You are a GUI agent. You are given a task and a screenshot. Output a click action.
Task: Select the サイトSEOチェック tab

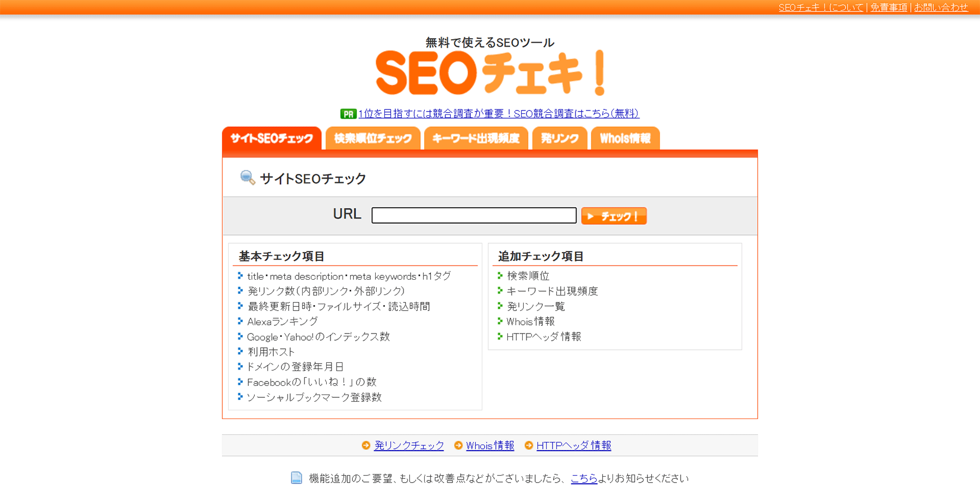272,138
